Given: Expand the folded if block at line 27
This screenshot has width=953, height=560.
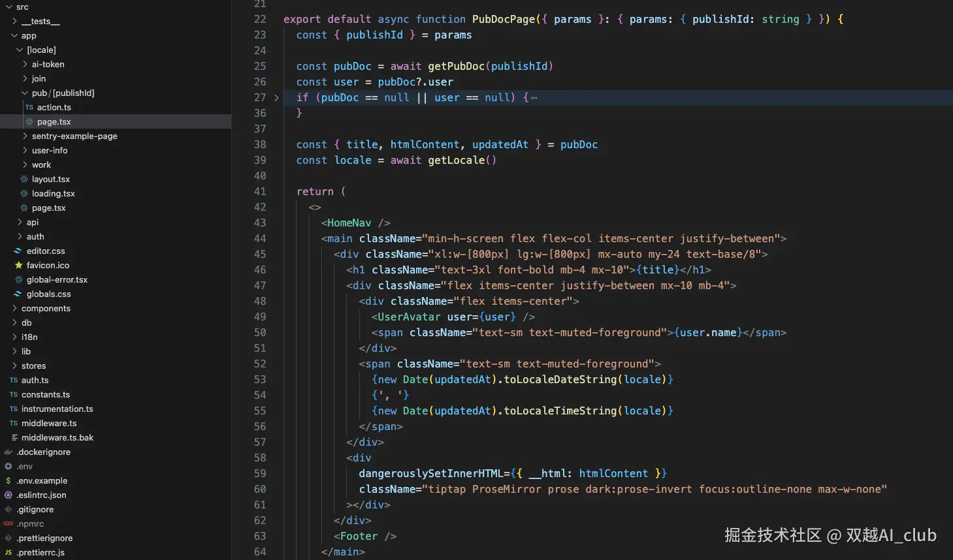Looking at the screenshot, I should pos(276,98).
